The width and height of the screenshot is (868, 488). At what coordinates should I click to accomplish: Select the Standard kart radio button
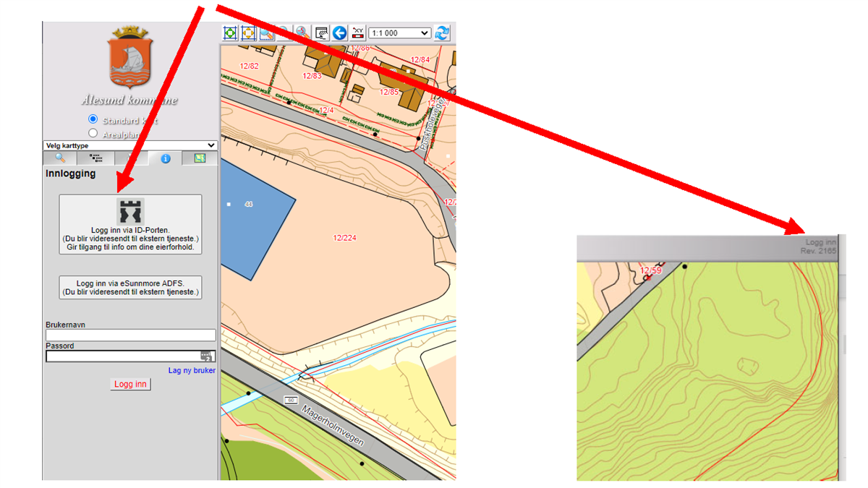point(93,119)
